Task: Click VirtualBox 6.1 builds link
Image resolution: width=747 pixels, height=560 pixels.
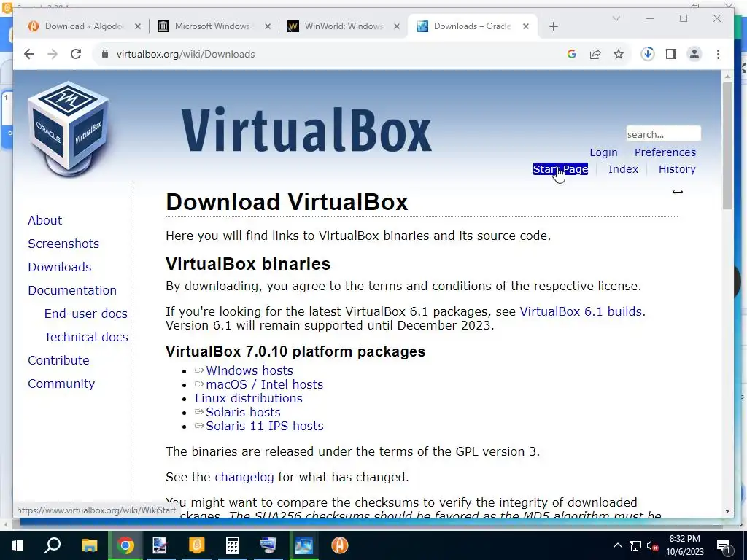Action: point(581,311)
